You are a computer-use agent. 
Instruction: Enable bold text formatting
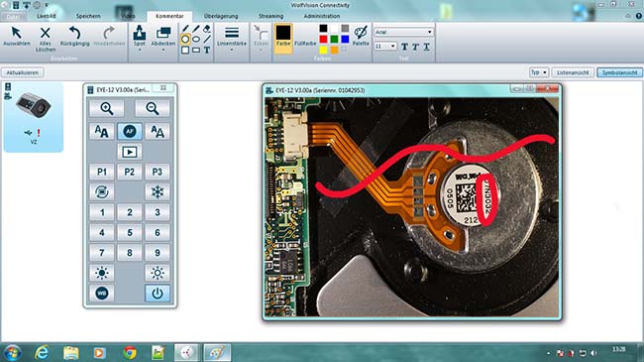pos(404,47)
